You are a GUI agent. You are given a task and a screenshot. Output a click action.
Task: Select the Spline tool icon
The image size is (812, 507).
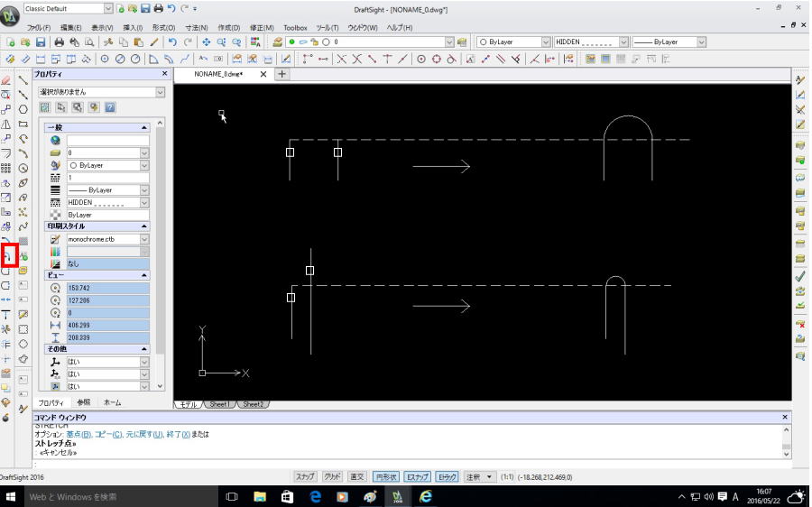point(23,226)
